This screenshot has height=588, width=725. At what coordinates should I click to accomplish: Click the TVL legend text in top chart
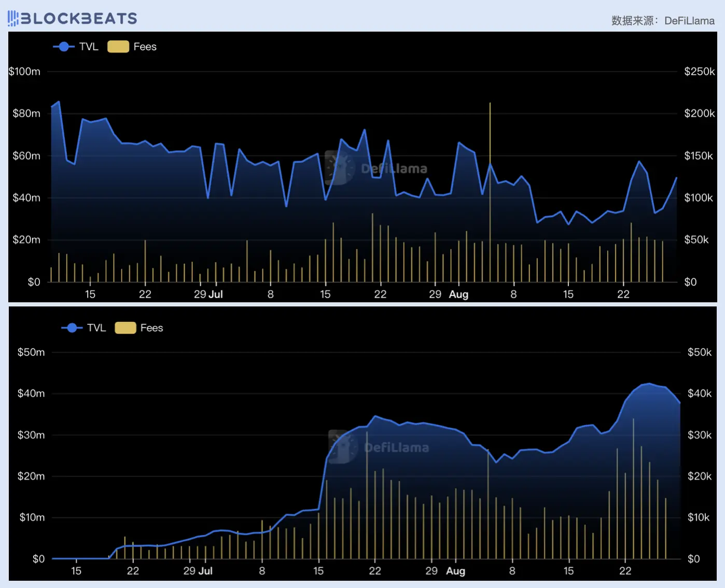coord(89,47)
